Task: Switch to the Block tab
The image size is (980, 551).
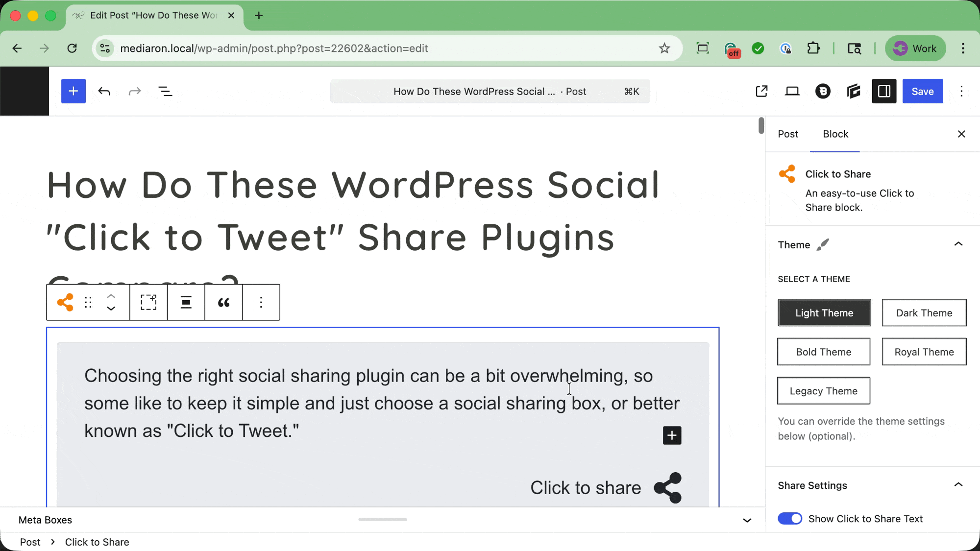Action: (x=835, y=134)
